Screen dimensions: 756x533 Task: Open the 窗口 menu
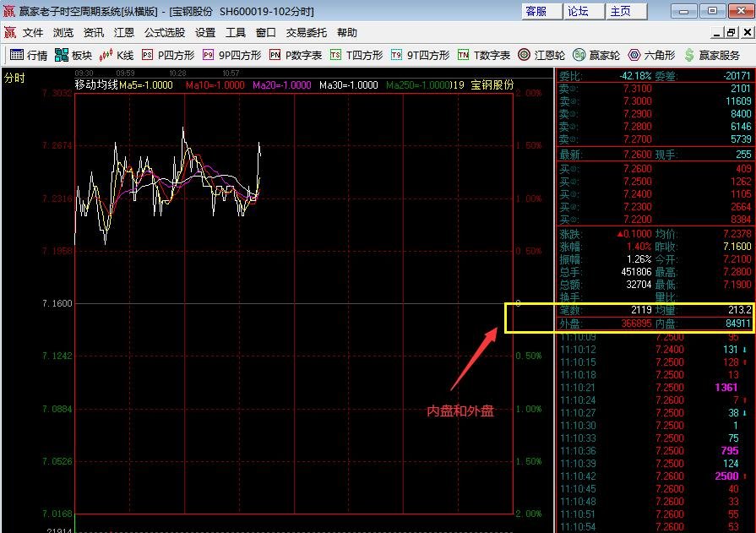266,32
